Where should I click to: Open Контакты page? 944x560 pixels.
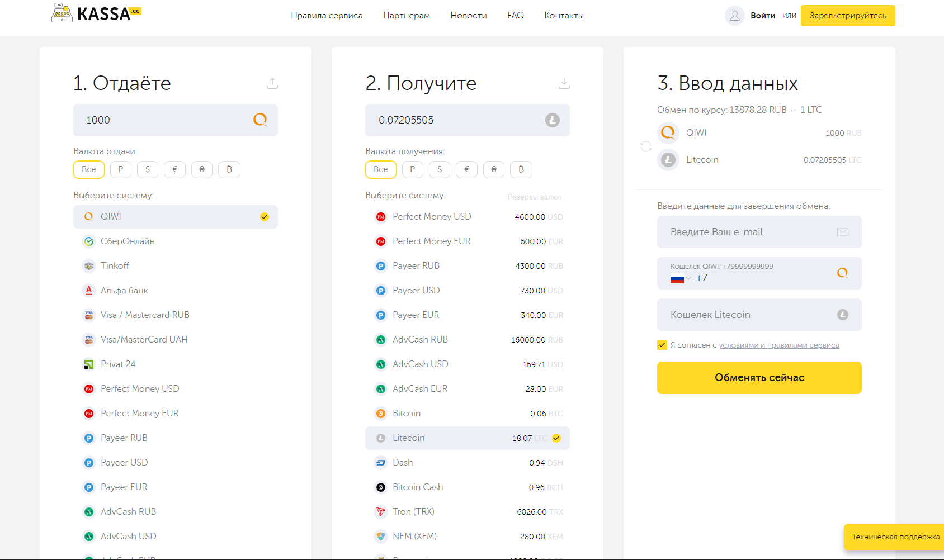[564, 16]
